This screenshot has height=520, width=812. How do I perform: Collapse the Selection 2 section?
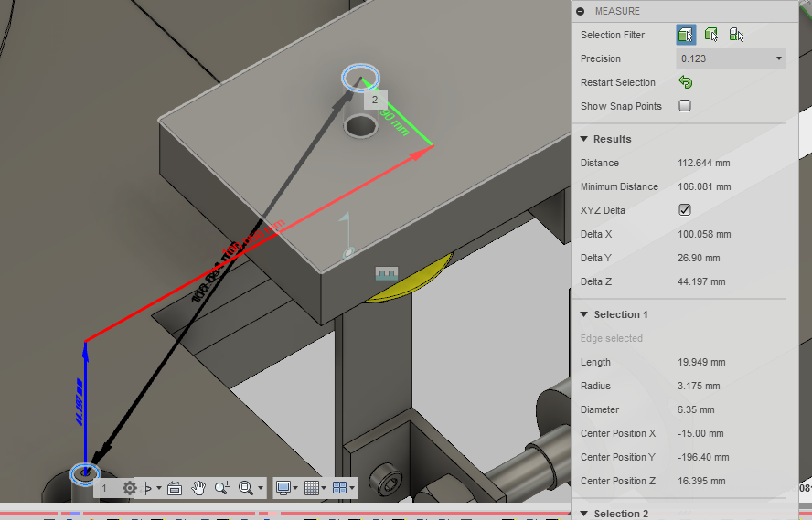pos(584,514)
